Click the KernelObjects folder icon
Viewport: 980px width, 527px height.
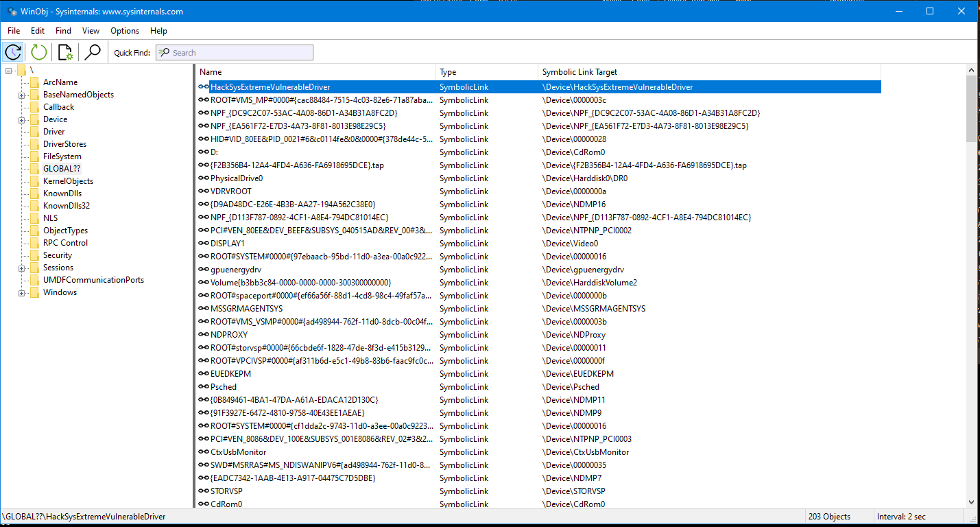click(34, 181)
